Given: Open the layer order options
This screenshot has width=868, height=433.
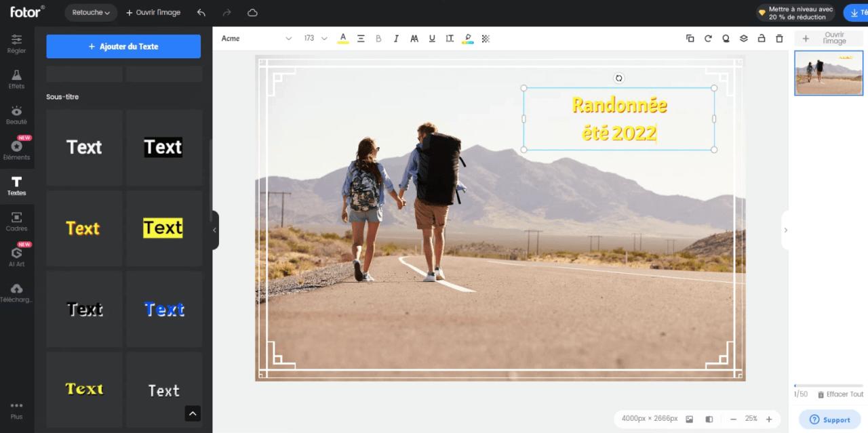Looking at the screenshot, I should pos(744,39).
